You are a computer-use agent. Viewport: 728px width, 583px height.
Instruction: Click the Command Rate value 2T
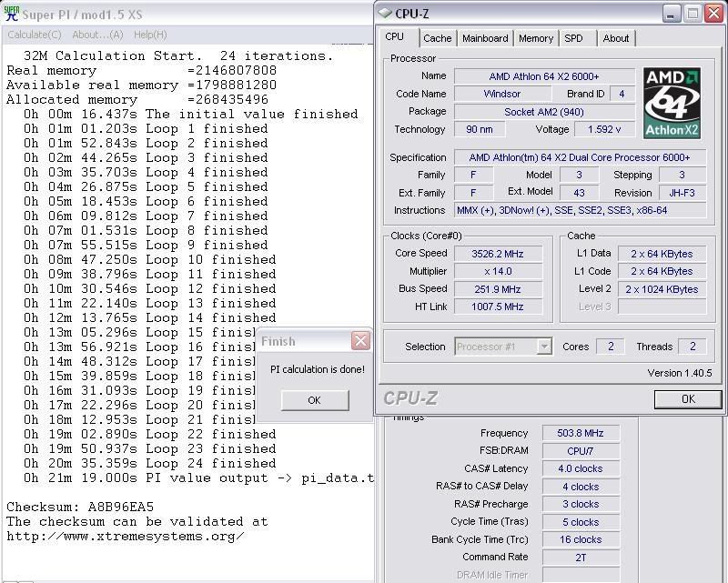coord(581,558)
